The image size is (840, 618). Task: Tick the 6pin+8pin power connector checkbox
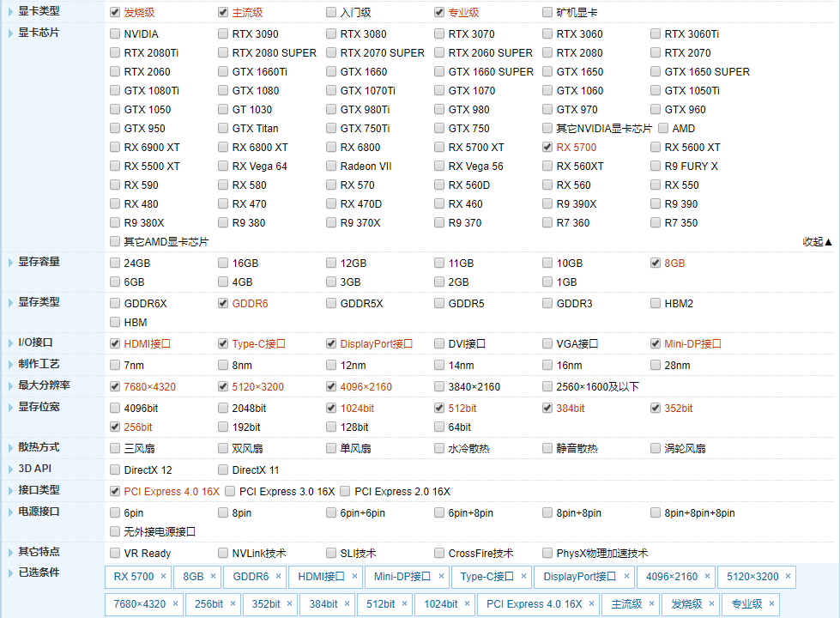(x=440, y=513)
